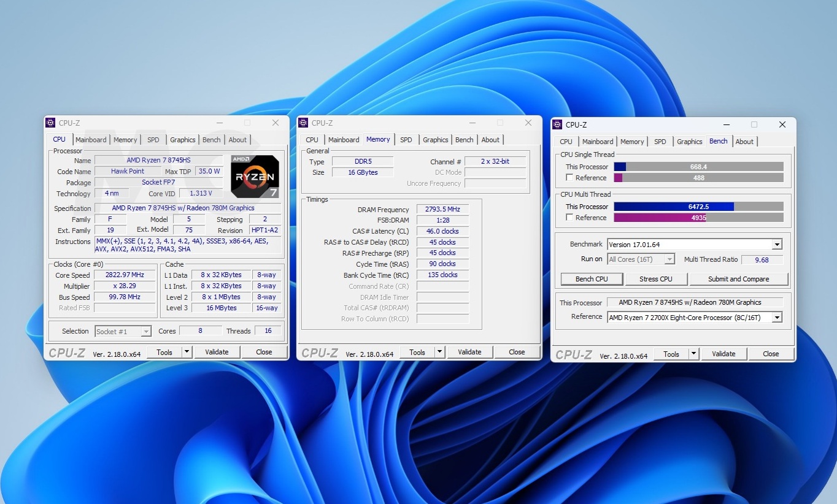Viewport: 837px width, 504px height.
Task: Click the Submit and Compare button
Action: click(x=738, y=279)
